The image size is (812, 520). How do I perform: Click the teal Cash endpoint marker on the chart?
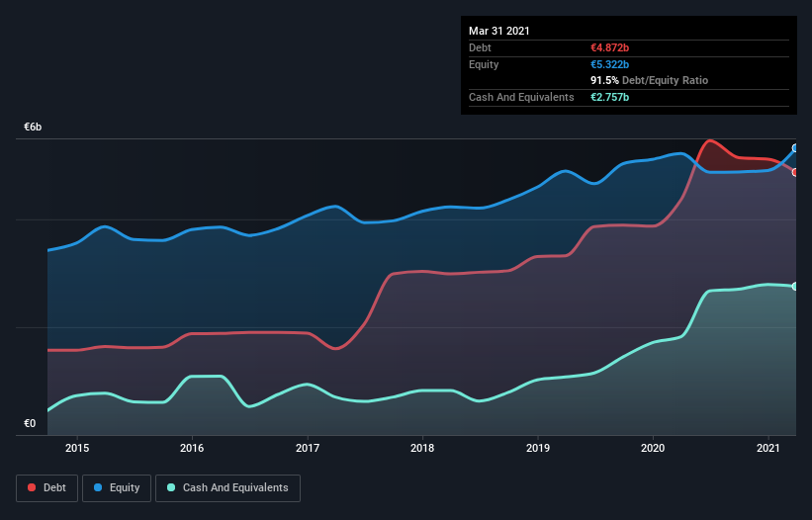tap(795, 286)
